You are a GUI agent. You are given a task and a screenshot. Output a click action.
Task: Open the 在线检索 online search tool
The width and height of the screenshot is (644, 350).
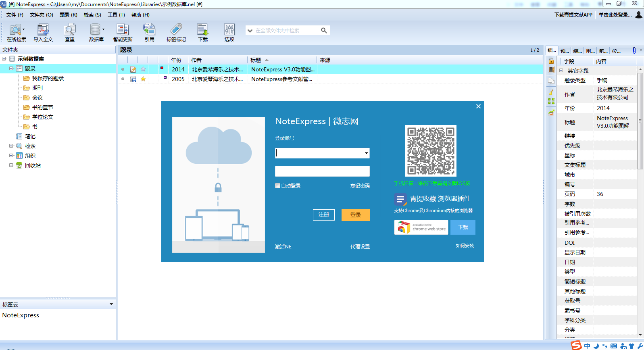point(16,32)
